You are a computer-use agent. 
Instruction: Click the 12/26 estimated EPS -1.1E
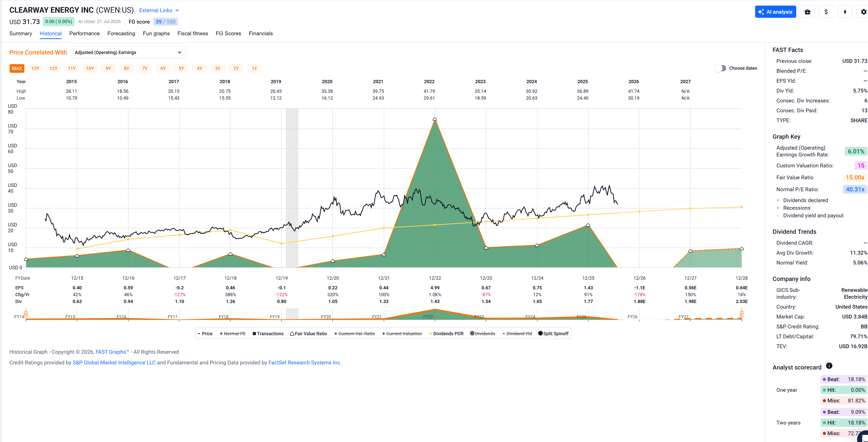point(639,288)
